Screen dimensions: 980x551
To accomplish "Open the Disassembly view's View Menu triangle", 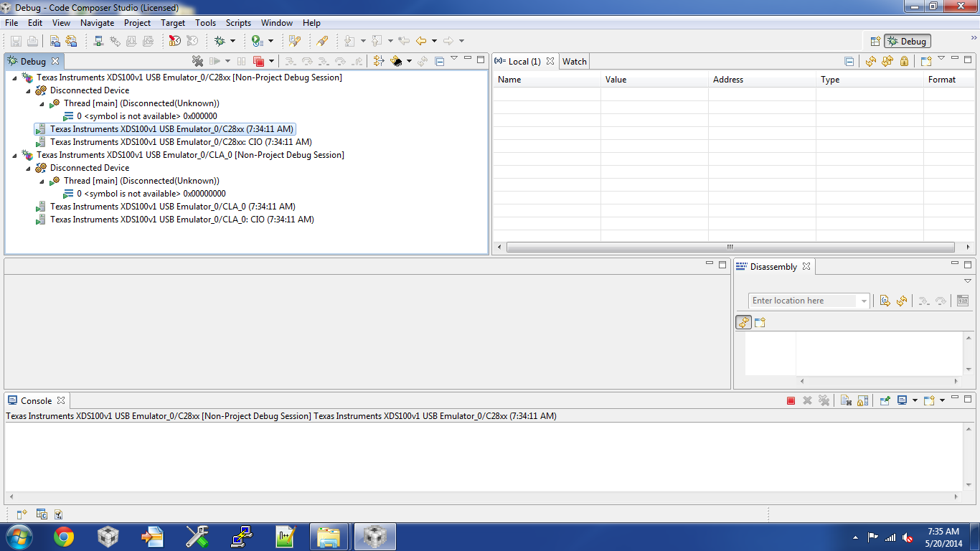I will [968, 281].
